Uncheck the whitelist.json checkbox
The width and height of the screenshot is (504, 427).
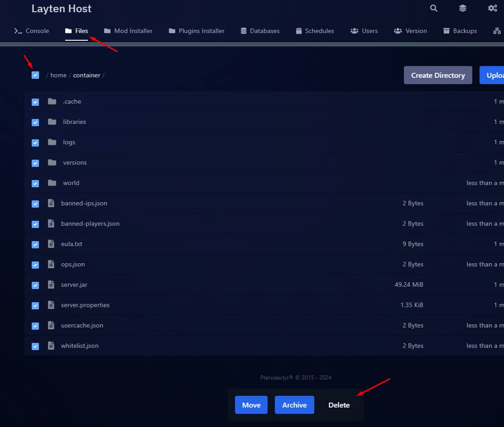(35, 346)
